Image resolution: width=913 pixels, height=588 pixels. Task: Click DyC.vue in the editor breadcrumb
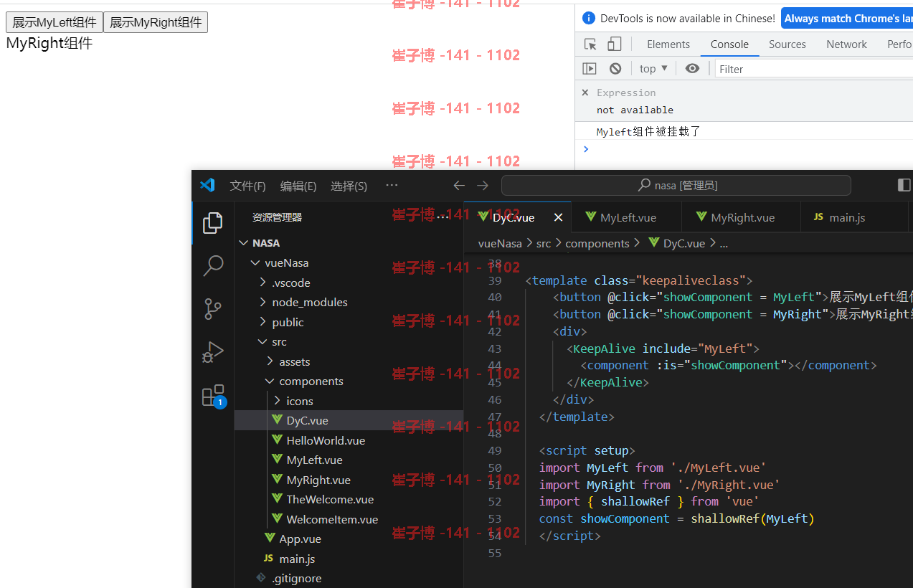point(677,244)
